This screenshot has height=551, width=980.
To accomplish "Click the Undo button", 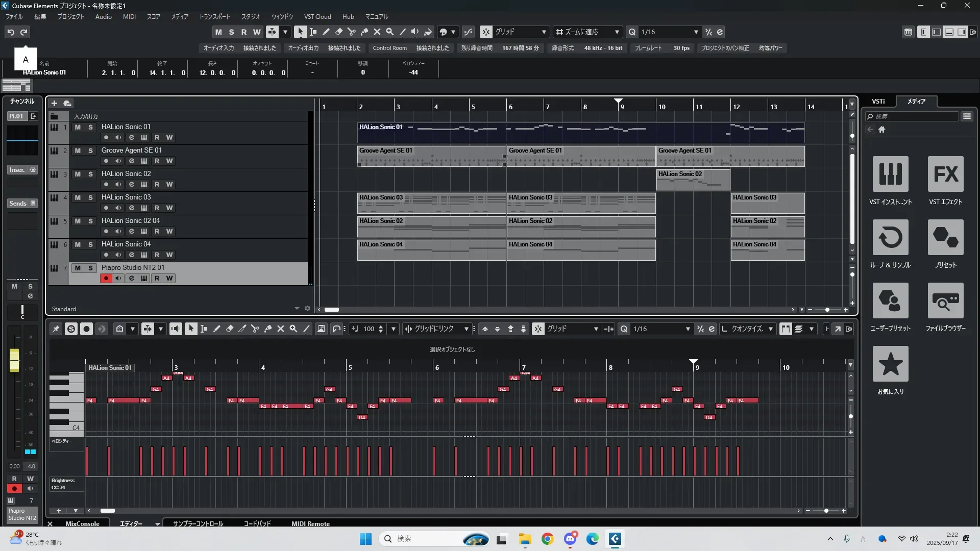I will [x=11, y=32].
